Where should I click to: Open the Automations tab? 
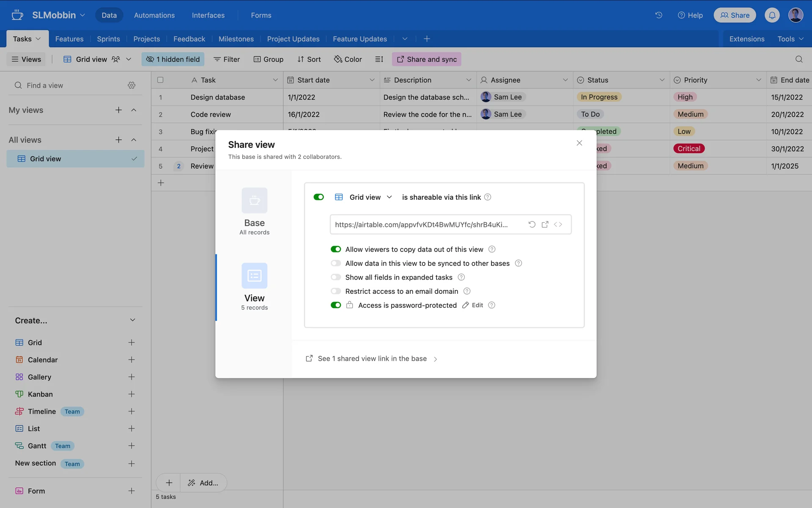point(154,15)
